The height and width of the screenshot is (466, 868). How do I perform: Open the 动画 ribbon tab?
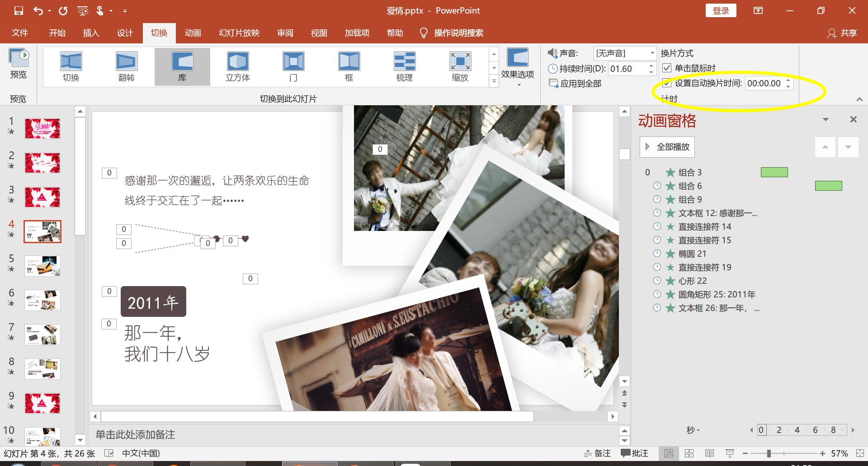point(193,33)
